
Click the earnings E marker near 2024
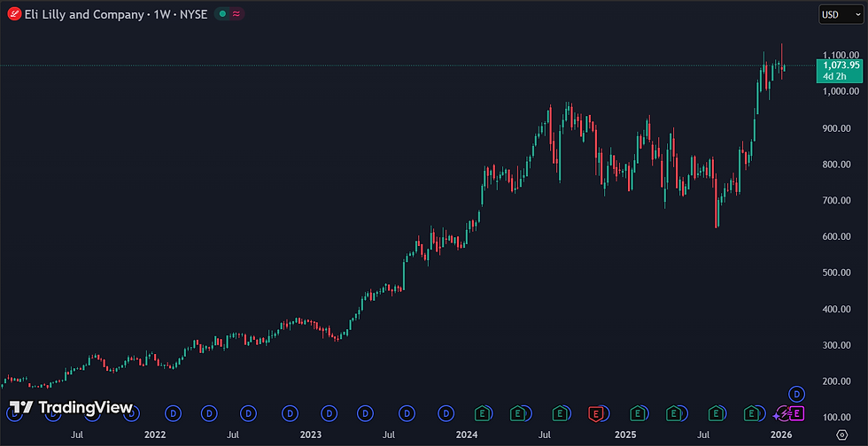(x=484, y=412)
